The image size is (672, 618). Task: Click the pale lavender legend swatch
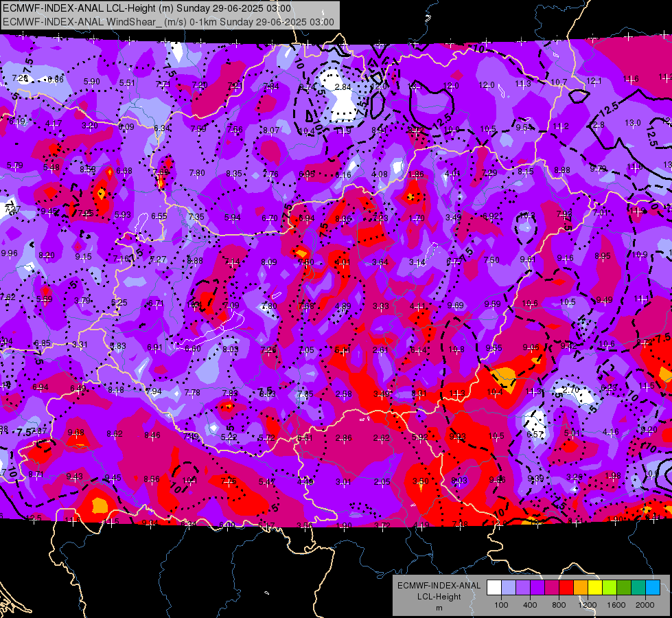509,588
